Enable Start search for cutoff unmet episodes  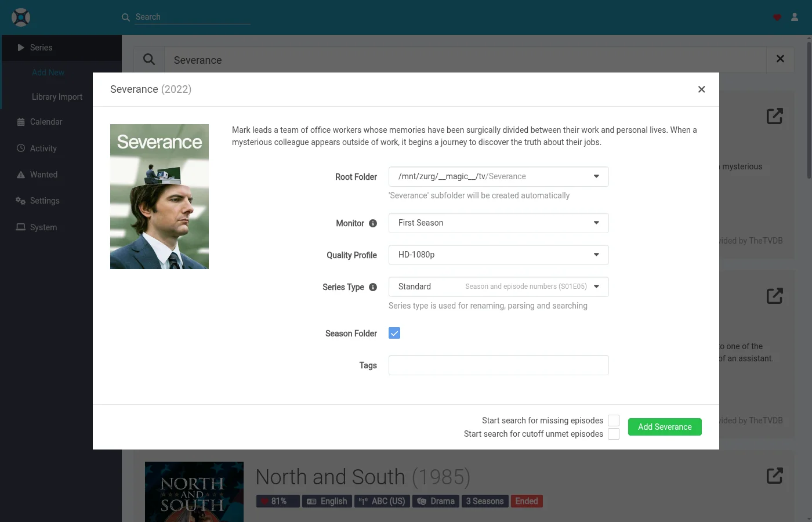pos(614,434)
